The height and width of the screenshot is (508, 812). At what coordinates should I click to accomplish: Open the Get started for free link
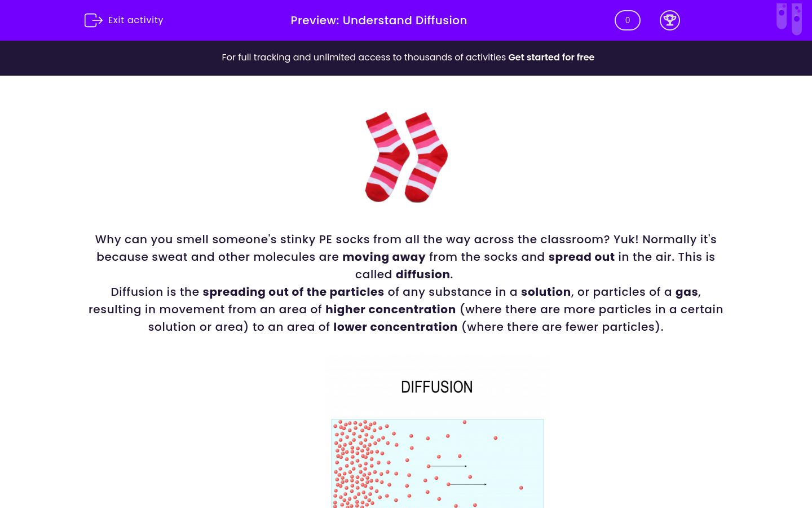click(551, 57)
